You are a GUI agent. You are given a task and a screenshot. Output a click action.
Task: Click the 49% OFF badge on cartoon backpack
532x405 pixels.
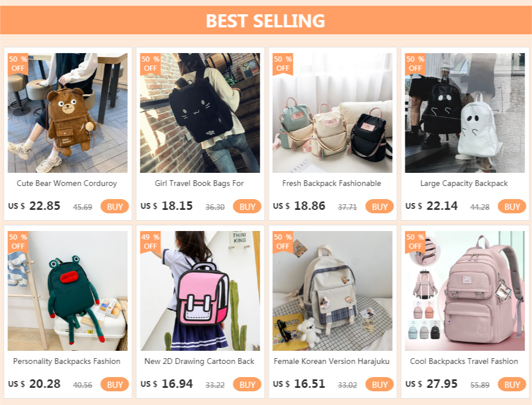coord(150,241)
